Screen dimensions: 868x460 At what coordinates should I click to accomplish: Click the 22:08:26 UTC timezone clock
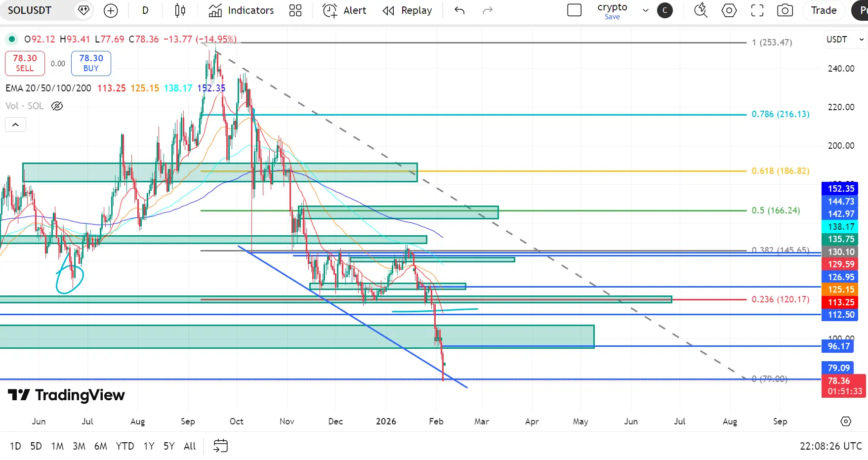point(831,446)
